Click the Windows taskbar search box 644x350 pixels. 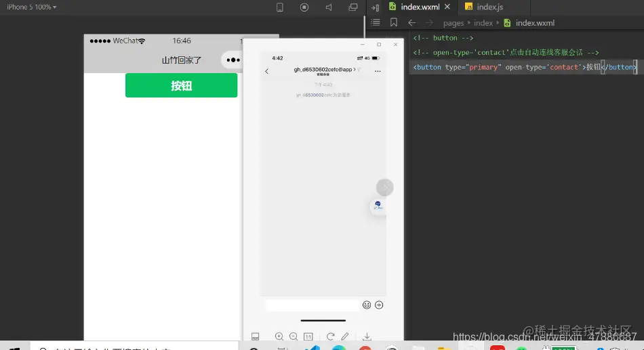pos(135,347)
